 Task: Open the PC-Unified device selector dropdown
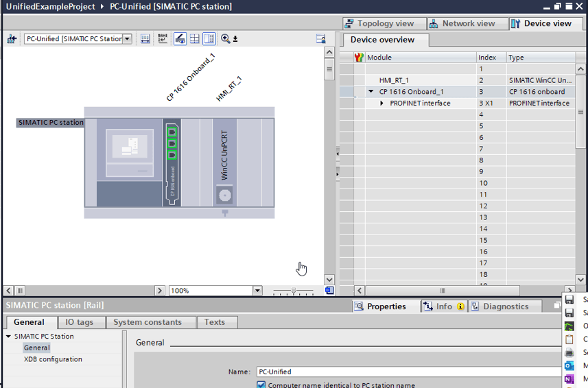point(128,38)
